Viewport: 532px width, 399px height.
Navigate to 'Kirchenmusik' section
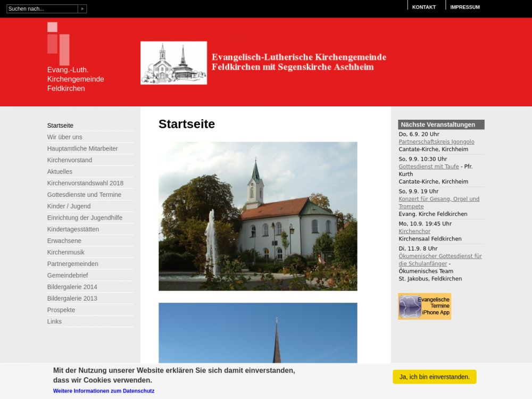(x=66, y=252)
